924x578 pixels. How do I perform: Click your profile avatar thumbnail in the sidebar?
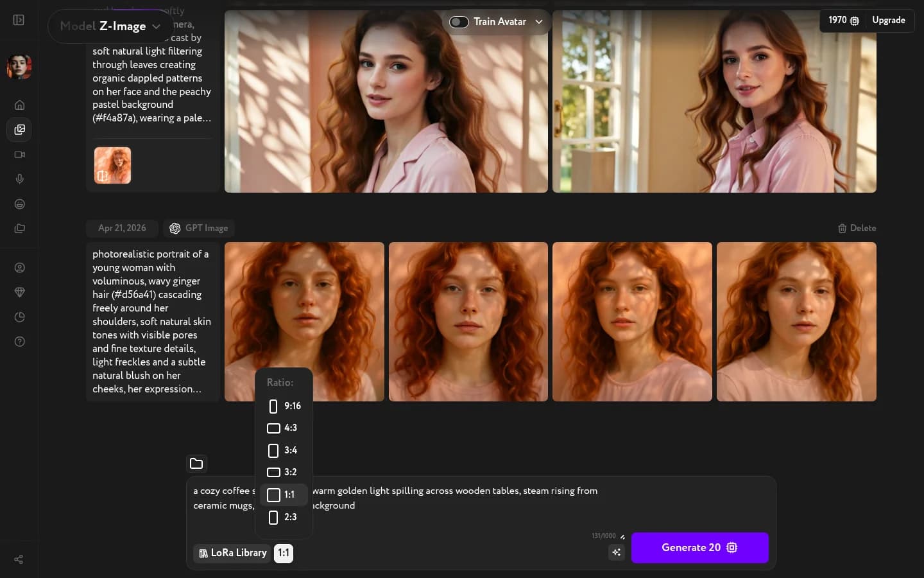tap(19, 66)
